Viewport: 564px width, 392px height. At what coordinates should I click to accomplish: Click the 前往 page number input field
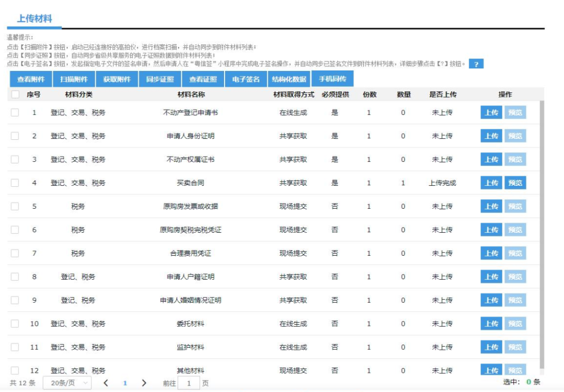[189, 383]
